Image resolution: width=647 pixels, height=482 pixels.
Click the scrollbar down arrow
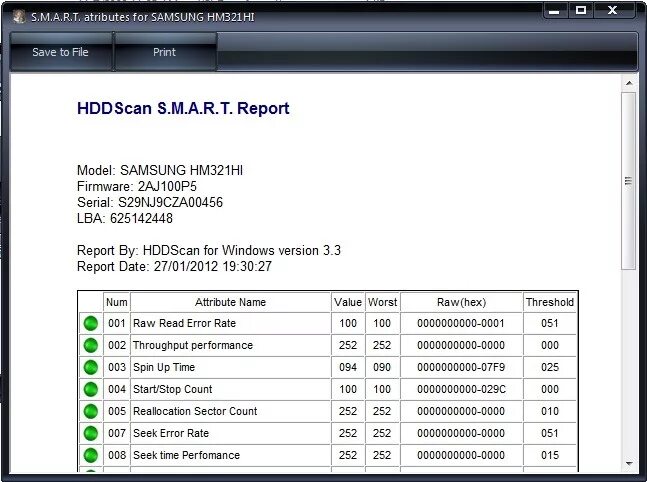629,463
